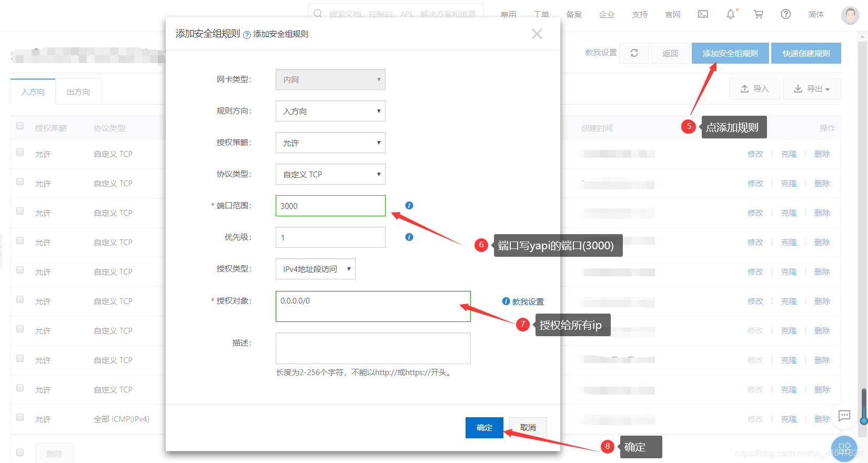Open the 备案 top menu
Image resolution: width=868 pixels, height=463 pixels.
click(x=574, y=14)
